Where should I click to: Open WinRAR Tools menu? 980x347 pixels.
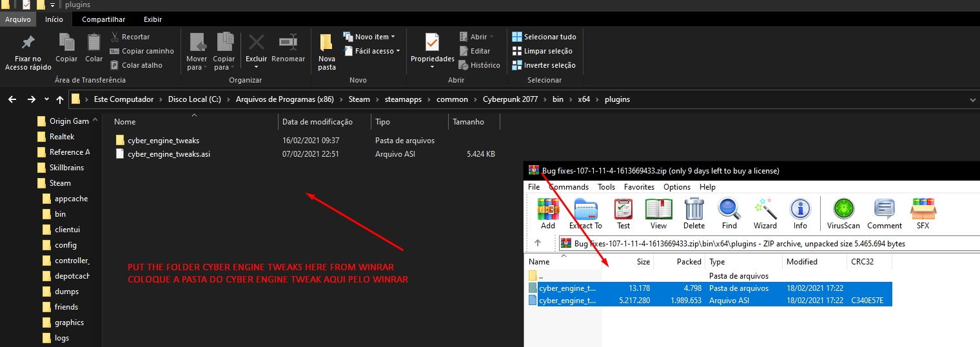coord(606,187)
